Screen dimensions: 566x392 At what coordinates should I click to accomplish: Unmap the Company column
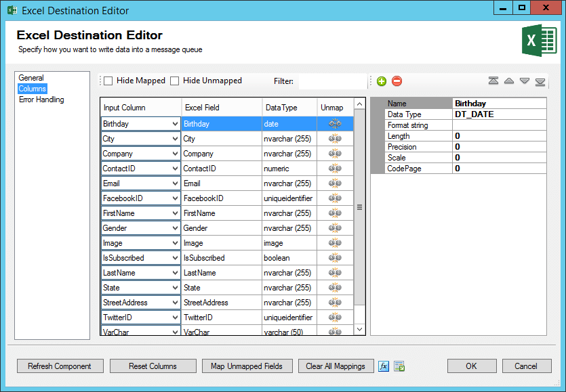click(335, 154)
